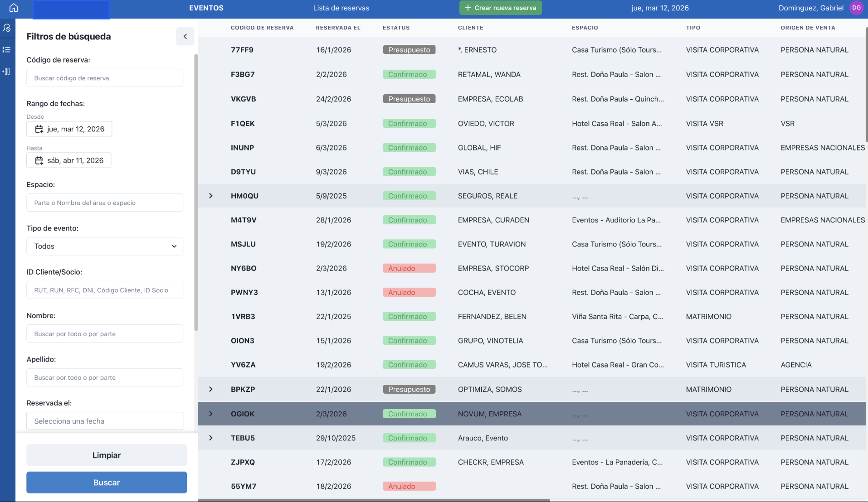Screen dimensions: 868x502
Task: Go to the home icon
Action: point(14,8)
